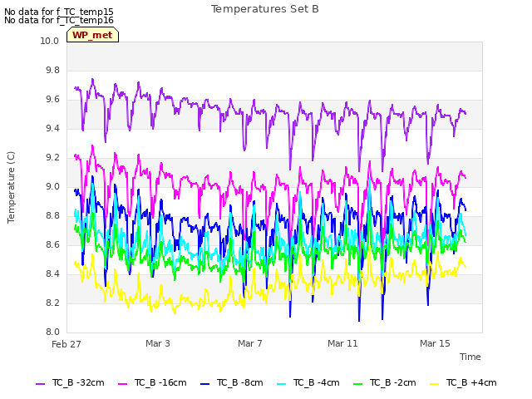Click the blue TC_B -8cm legend swatch
This screenshot has height=399, width=532.
205,384
